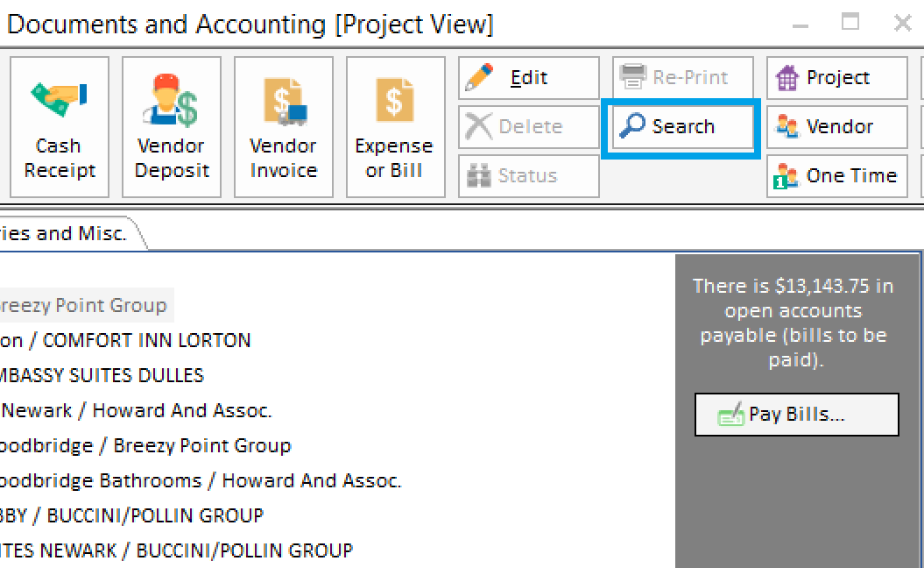Open the Vendor filter button
The height and width of the screenshot is (568, 924).
836,127
